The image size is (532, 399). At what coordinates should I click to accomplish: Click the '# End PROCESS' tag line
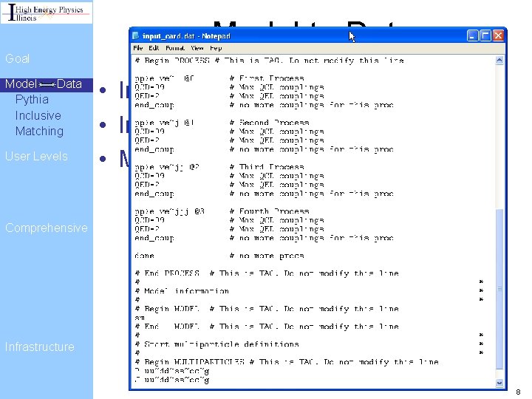click(267, 273)
